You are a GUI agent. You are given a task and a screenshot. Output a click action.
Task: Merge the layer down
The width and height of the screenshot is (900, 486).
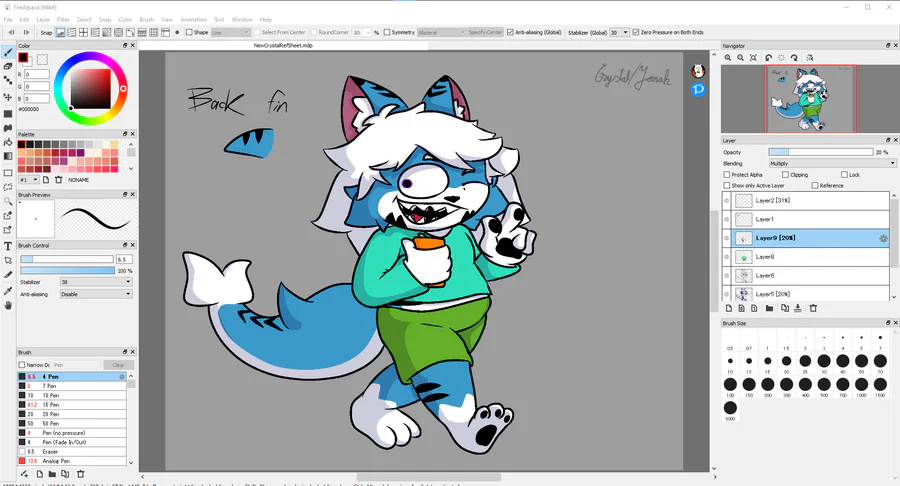click(x=798, y=308)
